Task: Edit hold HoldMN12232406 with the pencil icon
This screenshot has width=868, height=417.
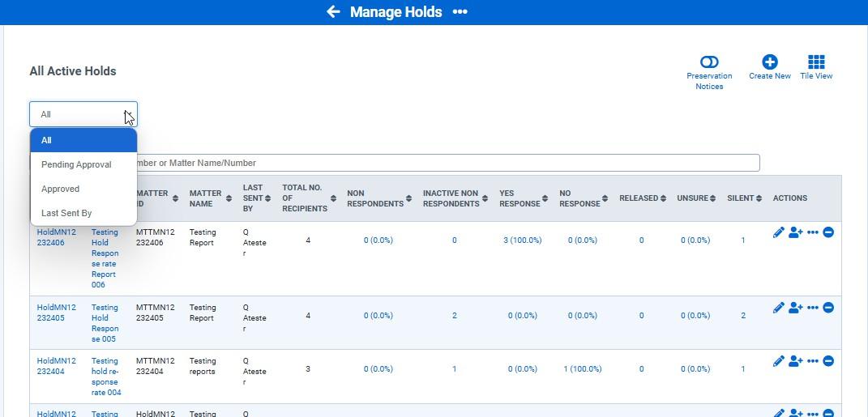Action: tap(778, 233)
